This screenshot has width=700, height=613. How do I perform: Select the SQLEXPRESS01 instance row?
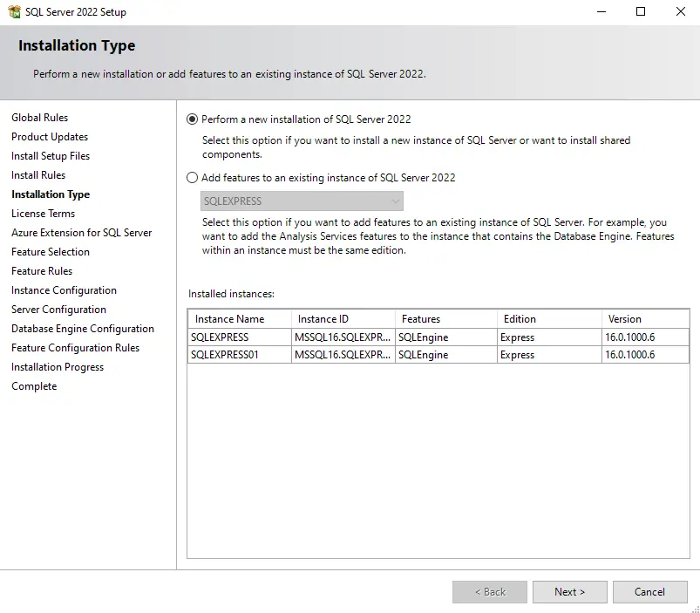pyautogui.click(x=238, y=355)
